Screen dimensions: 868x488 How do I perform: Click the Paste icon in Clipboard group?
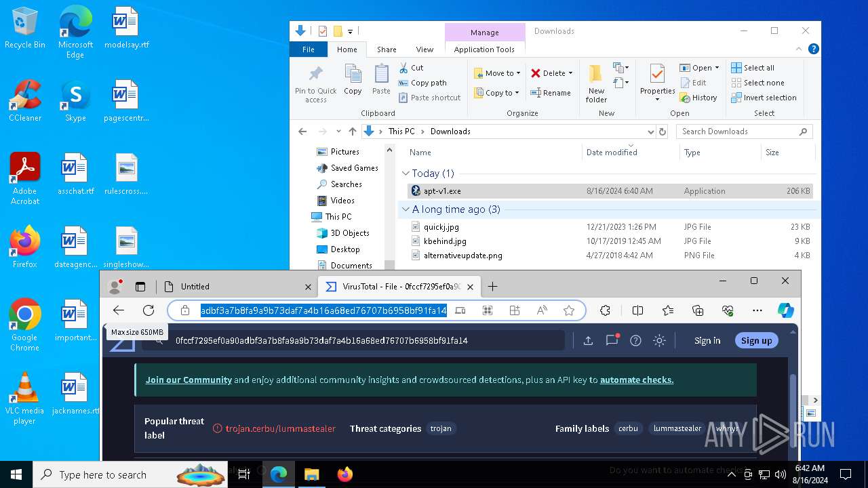point(381,80)
